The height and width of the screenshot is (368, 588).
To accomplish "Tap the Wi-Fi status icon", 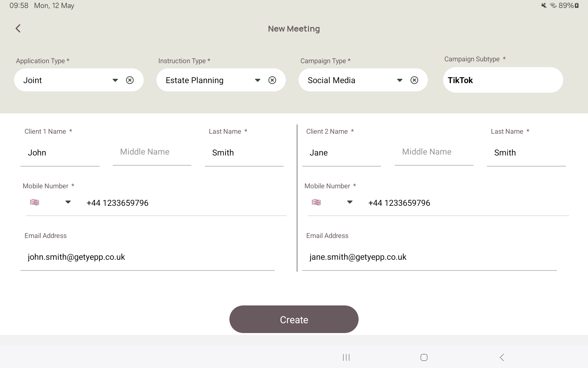I will tap(553, 5).
